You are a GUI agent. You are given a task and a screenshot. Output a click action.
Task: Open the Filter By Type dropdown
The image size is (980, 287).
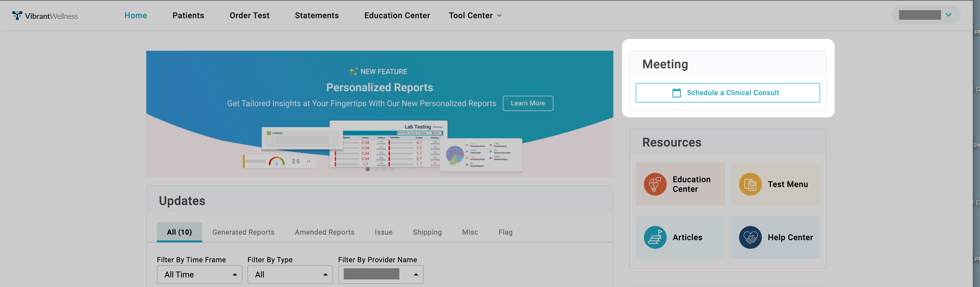(x=290, y=274)
